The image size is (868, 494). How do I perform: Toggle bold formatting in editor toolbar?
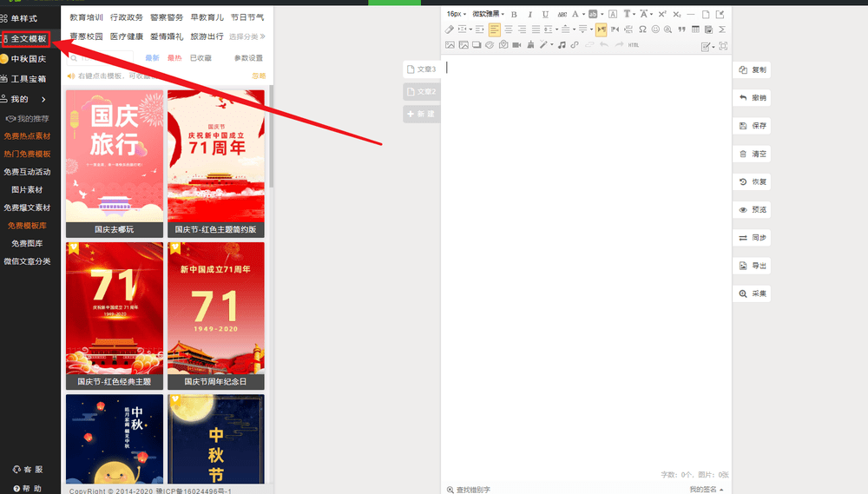point(514,14)
